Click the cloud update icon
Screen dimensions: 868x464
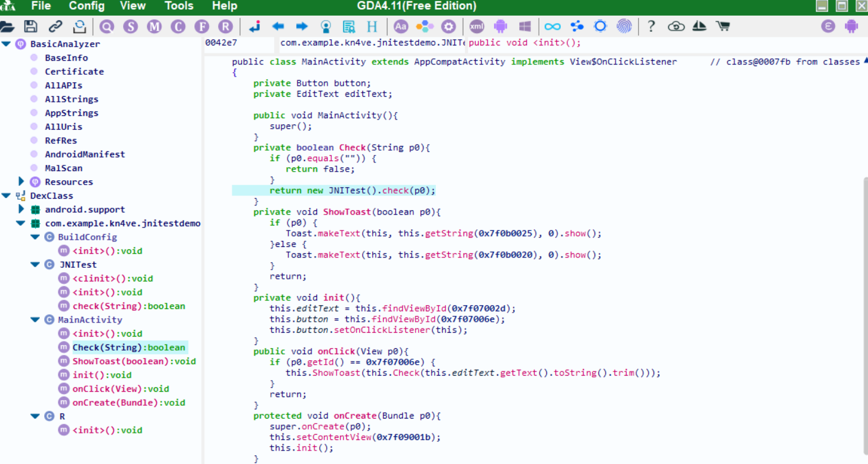point(676,26)
